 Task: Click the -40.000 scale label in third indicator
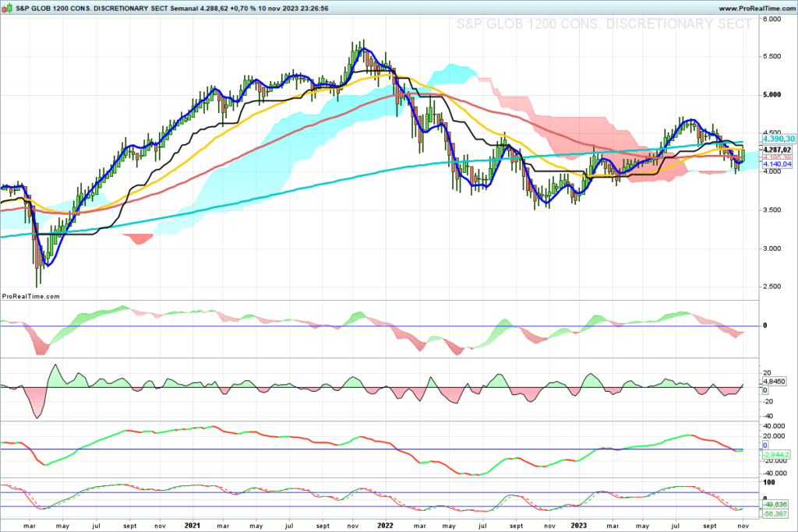coord(774,473)
